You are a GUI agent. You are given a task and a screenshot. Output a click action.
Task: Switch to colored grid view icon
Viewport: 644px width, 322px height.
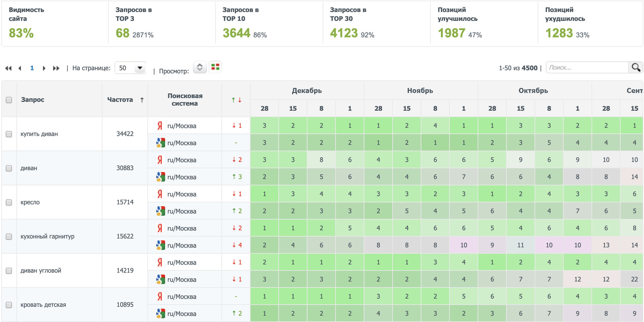pyautogui.click(x=215, y=67)
